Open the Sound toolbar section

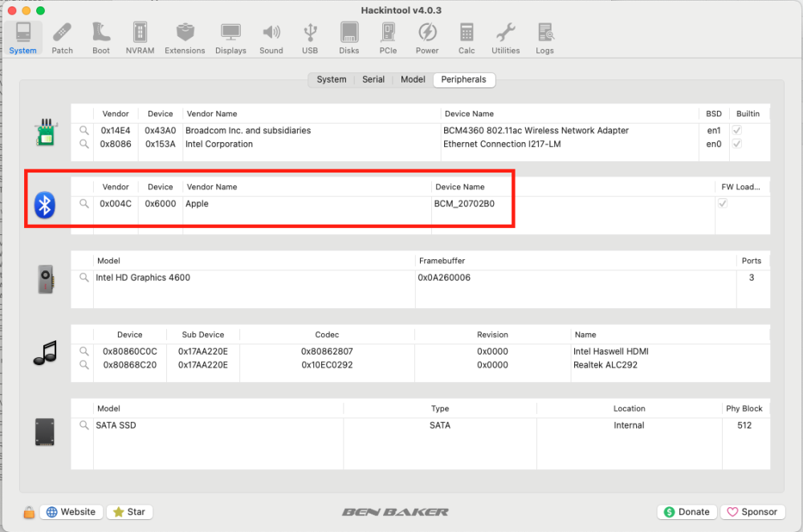click(x=271, y=39)
